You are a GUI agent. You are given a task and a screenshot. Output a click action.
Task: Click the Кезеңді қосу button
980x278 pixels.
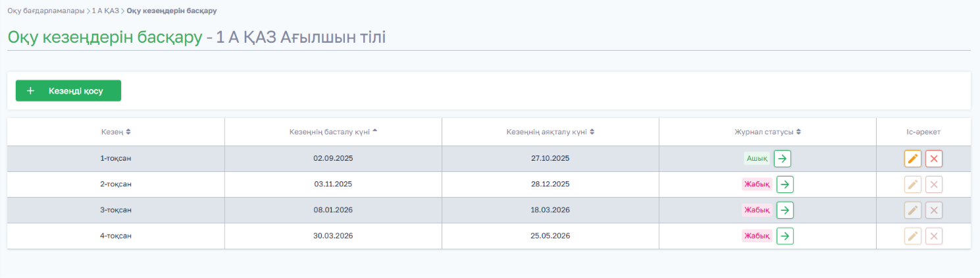68,91
